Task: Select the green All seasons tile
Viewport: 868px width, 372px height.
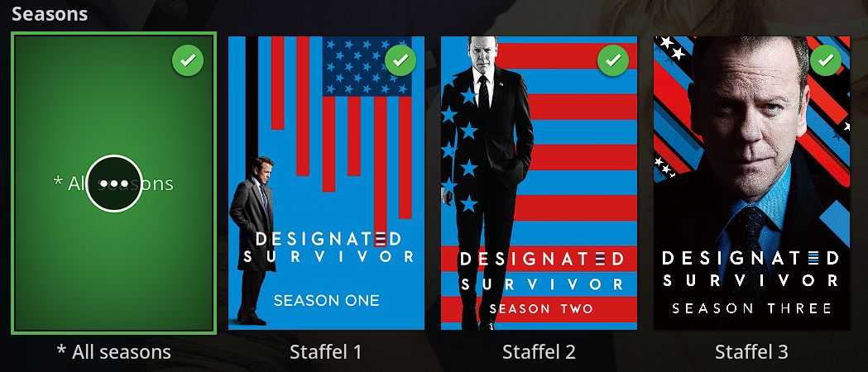Action: coord(114,183)
